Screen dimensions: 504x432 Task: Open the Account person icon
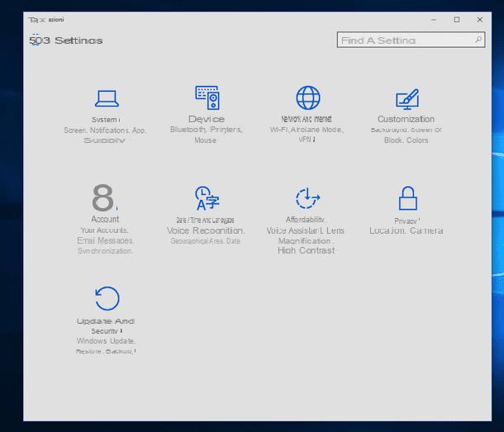(104, 197)
